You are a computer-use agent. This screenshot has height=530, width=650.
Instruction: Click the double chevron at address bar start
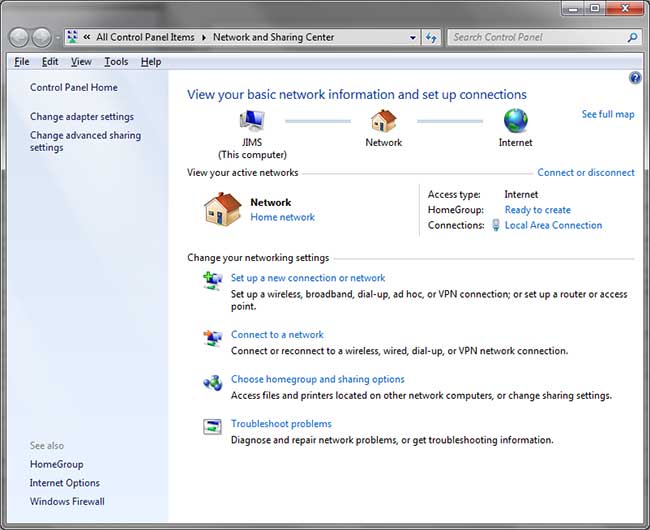coord(87,37)
